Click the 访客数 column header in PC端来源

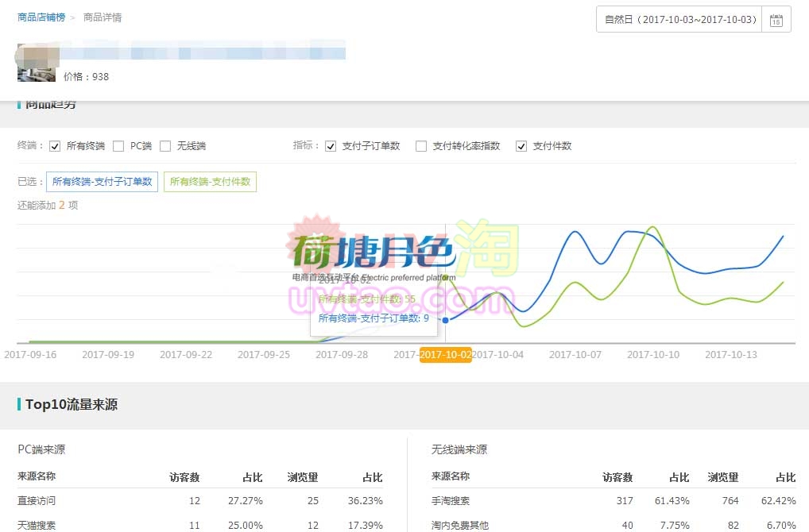click(x=184, y=477)
